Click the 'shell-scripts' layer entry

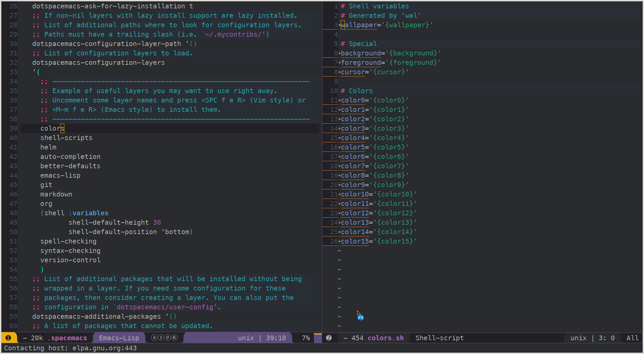(x=66, y=138)
